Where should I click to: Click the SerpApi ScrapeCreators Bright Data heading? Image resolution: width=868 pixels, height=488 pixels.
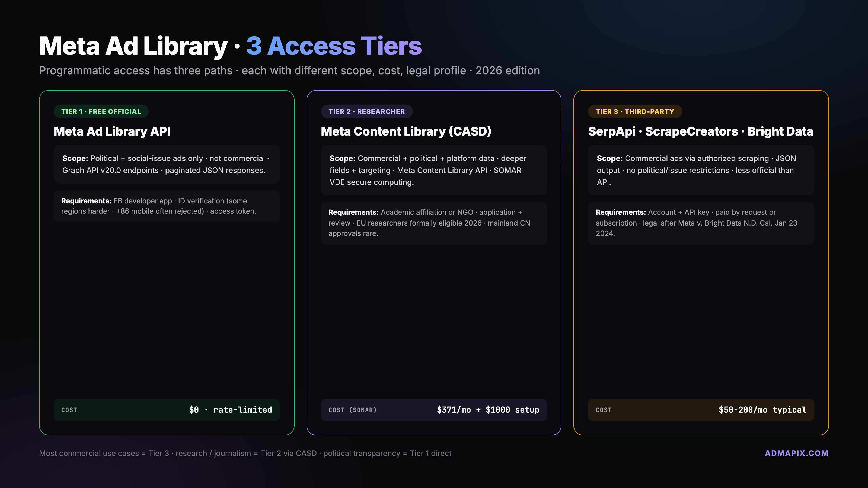[x=701, y=131]
